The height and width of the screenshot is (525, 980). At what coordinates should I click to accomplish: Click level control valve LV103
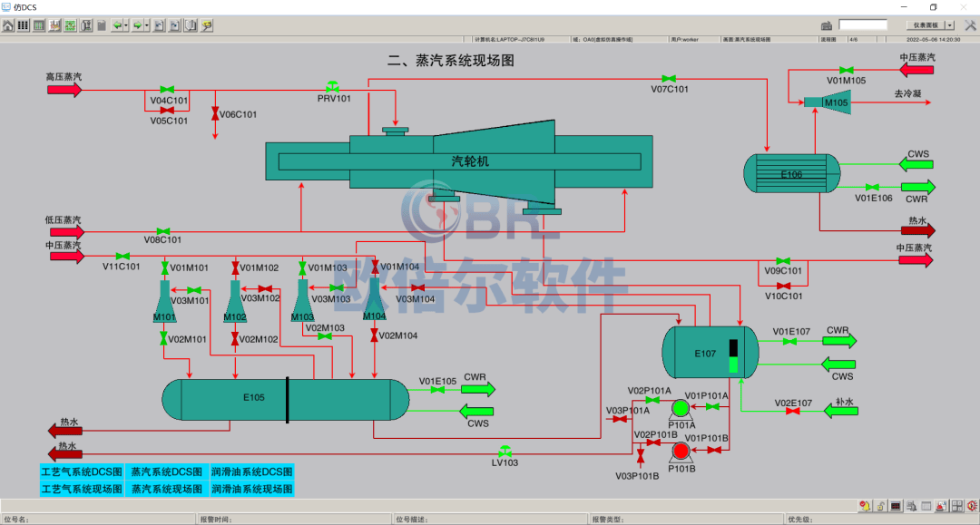pos(505,451)
